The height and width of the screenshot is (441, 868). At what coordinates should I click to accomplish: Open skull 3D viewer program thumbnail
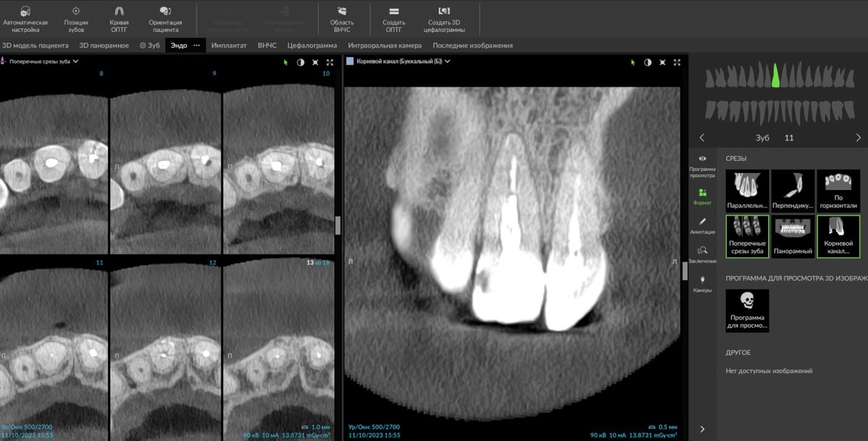(747, 311)
